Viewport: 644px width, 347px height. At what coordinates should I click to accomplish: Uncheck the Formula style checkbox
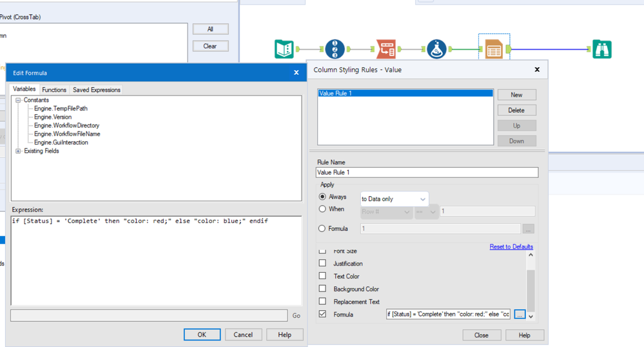pos(322,314)
